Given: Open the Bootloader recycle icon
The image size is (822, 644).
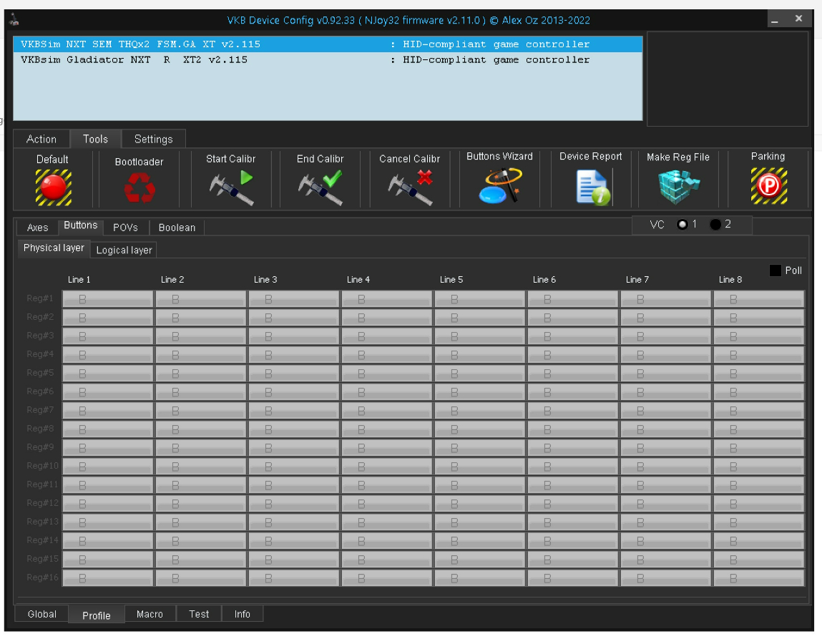Looking at the screenshot, I should [x=140, y=187].
